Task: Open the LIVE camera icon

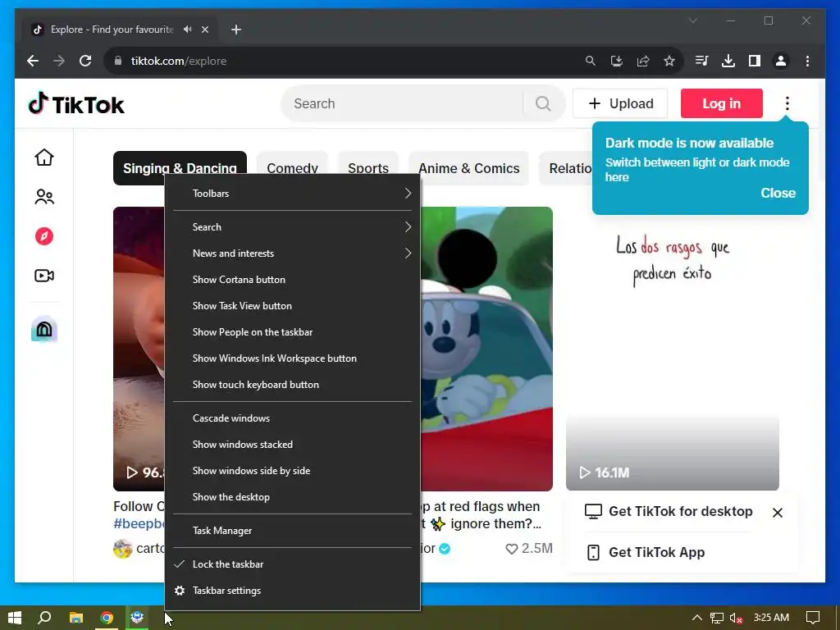Action: click(x=44, y=276)
